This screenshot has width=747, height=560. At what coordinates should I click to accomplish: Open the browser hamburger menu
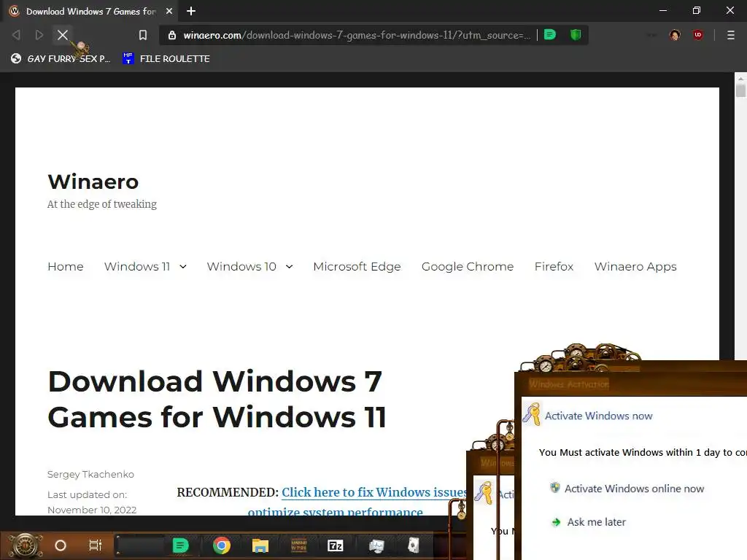tap(730, 35)
